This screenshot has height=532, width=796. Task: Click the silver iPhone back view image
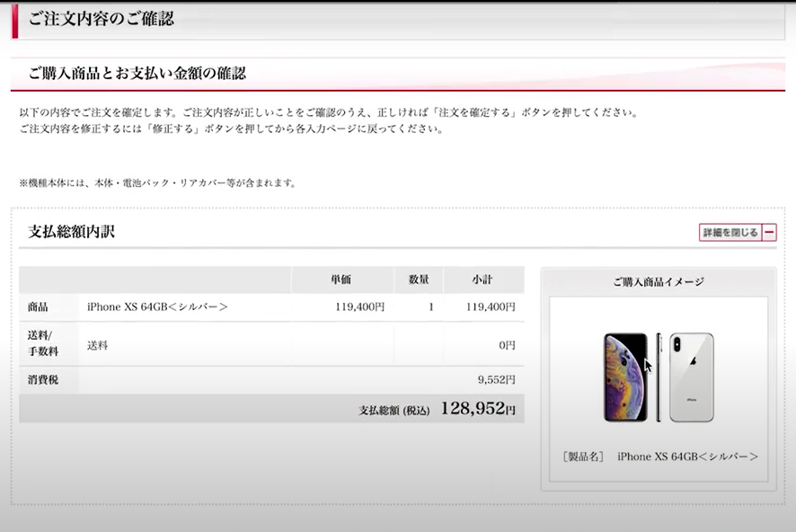pyautogui.click(x=691, y=377)
